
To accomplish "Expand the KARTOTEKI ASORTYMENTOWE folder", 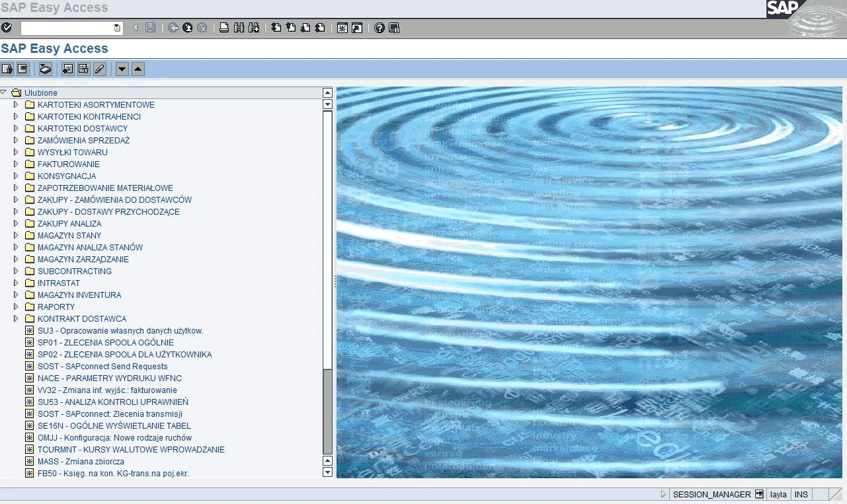I will (x=17, y=104).
